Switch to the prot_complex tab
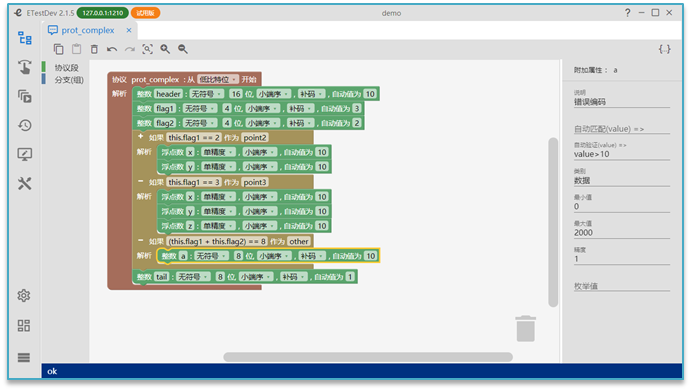 pos(88,30)
